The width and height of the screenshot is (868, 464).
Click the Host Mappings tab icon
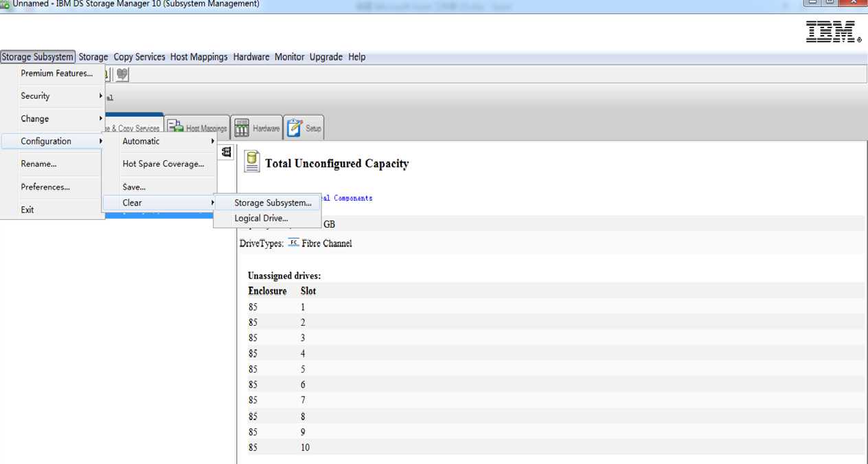175,128
